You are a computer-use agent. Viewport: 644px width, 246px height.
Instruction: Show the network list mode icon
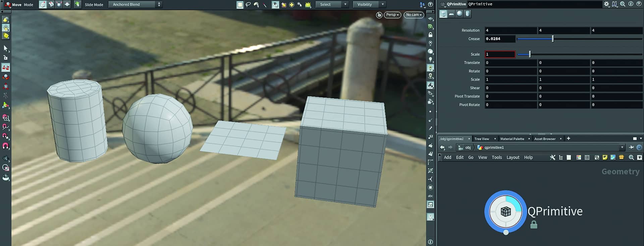(561, 157)
